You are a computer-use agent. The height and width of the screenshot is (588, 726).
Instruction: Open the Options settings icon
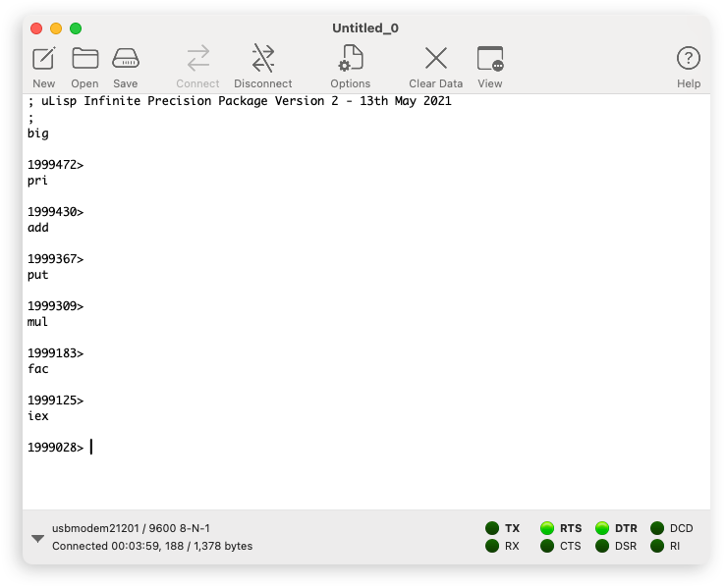click(350, 59)
